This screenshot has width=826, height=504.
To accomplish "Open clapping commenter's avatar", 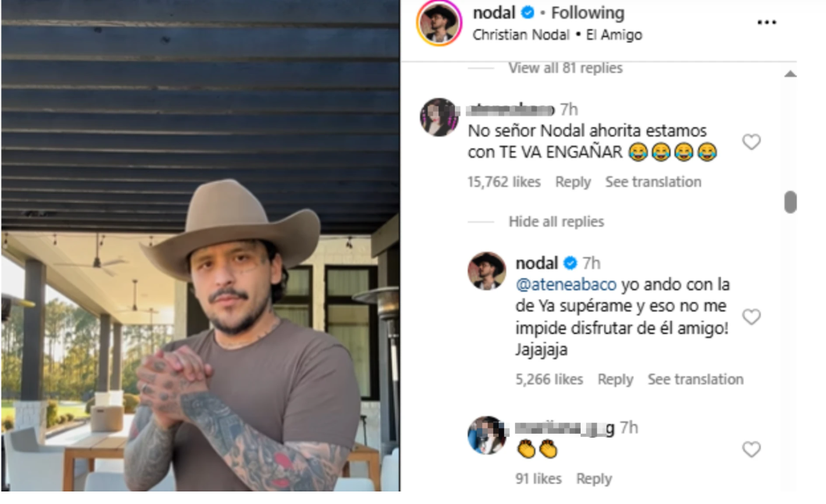I will tap(487, 435).
